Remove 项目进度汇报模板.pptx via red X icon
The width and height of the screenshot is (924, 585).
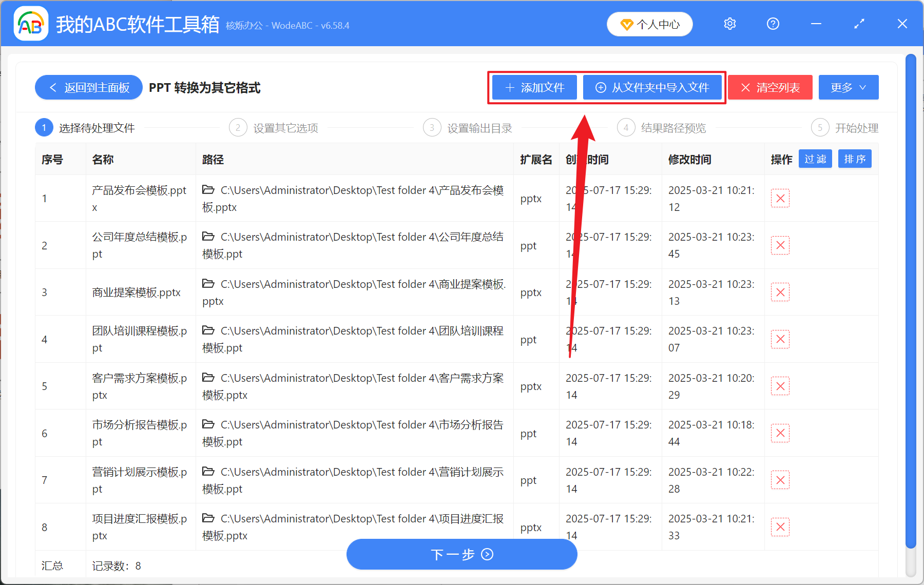tap(780, 526)
